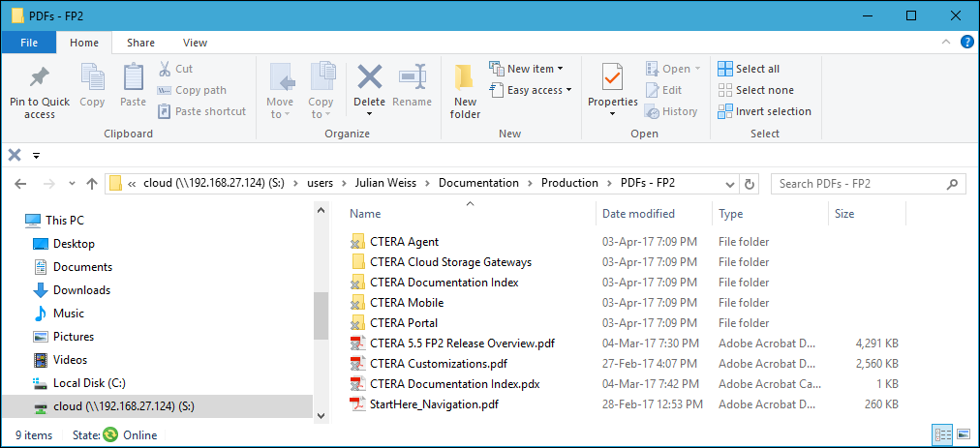This screenshot has width=980, height=448.
Task: Expand address bar previous locations dropdown
Action: click(729, 184)
